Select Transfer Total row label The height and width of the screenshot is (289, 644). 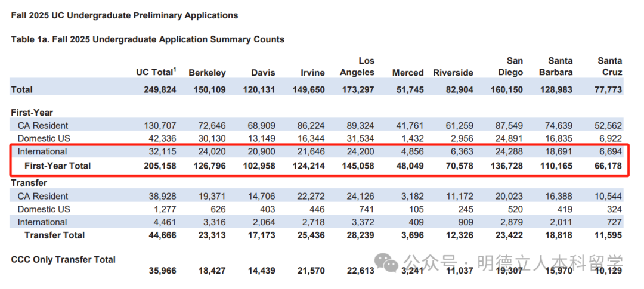click(x=54, y=235)
